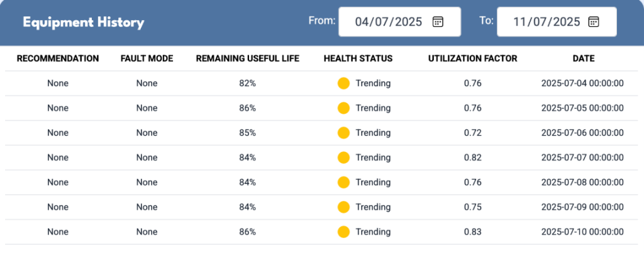
Task: Open the To date calendar picker icon
Action: click(x=594, y=22)
